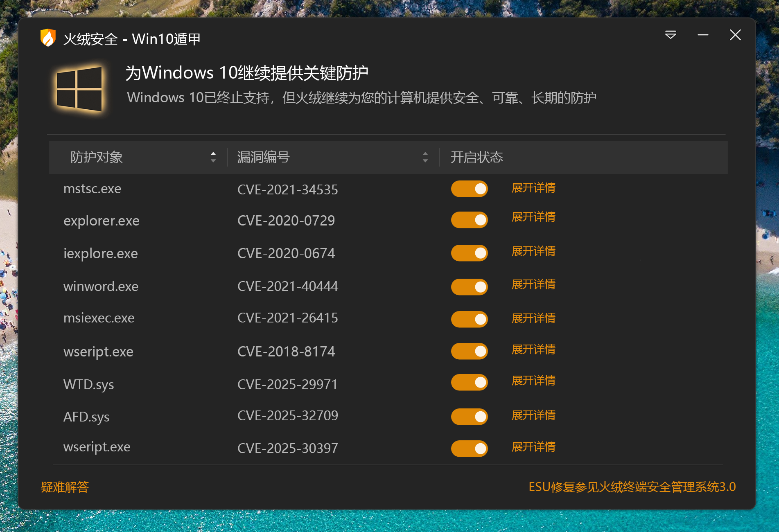The image size is (779, 532).
Task: Click CVE-2021-34535 vulnerability number
Action: 288,189
